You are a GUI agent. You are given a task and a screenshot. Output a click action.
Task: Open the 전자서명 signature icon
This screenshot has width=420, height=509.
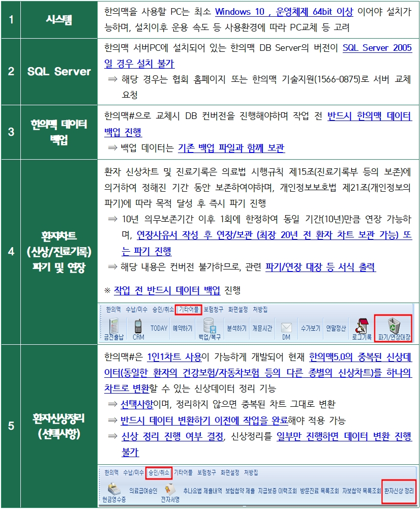(x=170, y=493)
